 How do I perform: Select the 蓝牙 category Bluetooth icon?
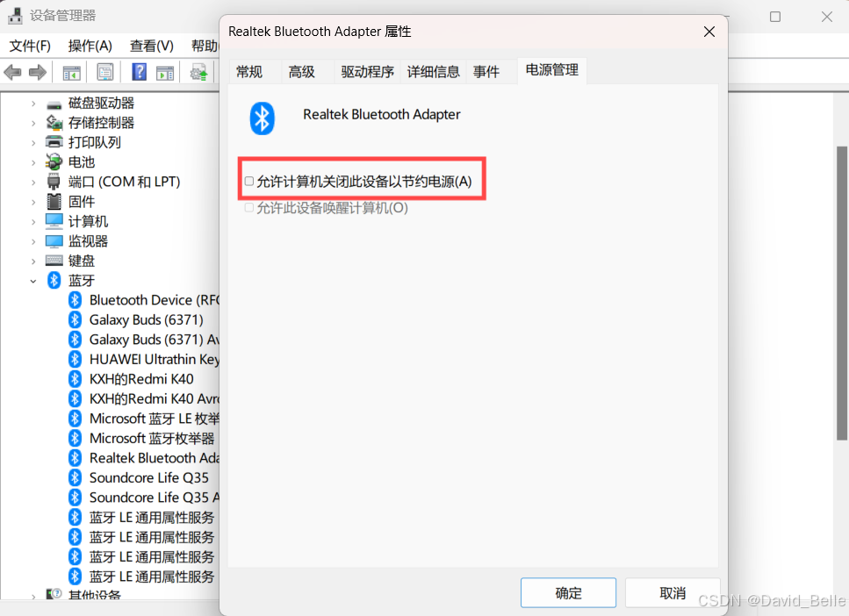pyautogui.click(x=54, y=281)
